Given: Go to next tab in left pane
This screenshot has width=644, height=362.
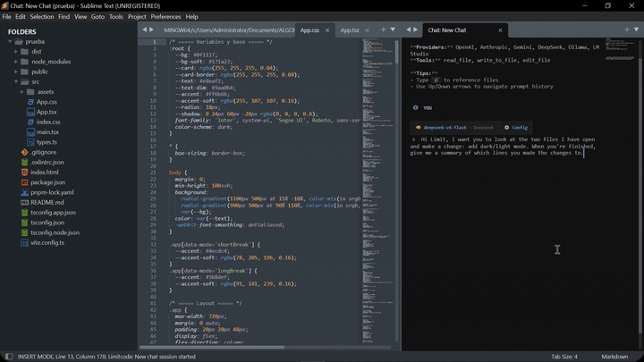Looking at the screenshot, I should 151,29.
